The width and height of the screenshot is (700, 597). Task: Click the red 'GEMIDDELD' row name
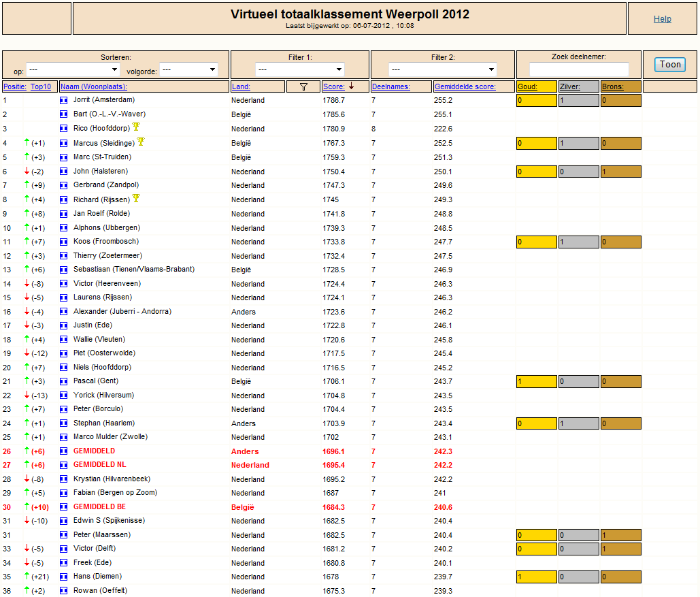[94, 451]
